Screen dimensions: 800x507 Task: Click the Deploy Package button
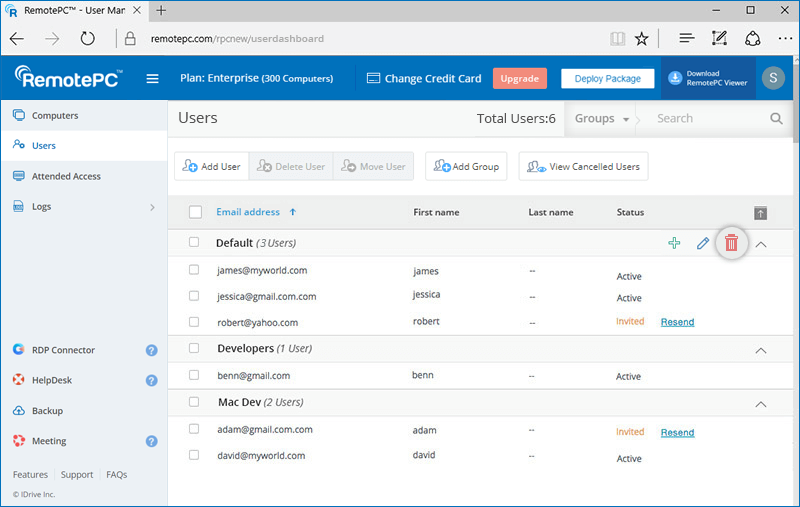(x=608, y=79)
